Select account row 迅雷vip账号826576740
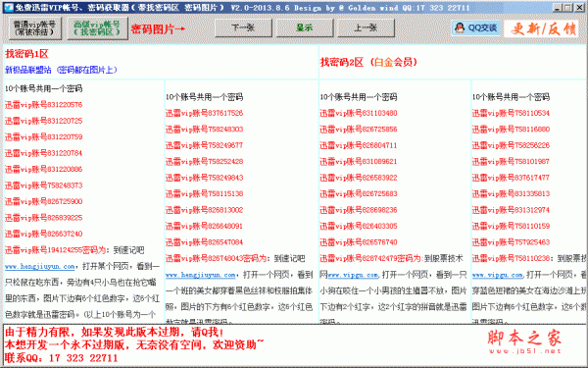This screenshot has width=588, height=368. pos(359,242)
